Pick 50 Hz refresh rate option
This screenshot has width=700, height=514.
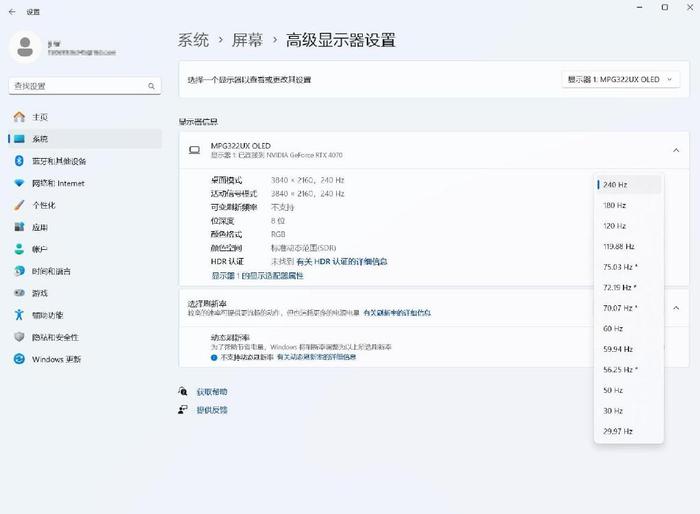(x=629, y=390)
